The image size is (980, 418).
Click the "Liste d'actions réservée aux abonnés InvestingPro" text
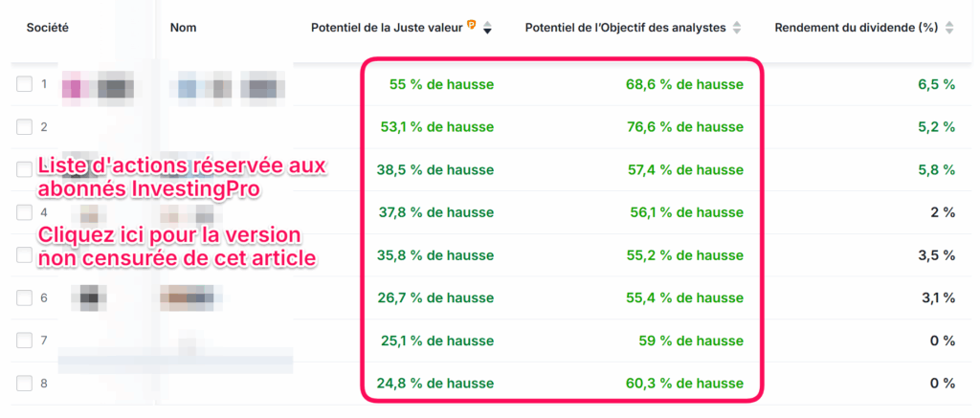[x=182, y=177]
